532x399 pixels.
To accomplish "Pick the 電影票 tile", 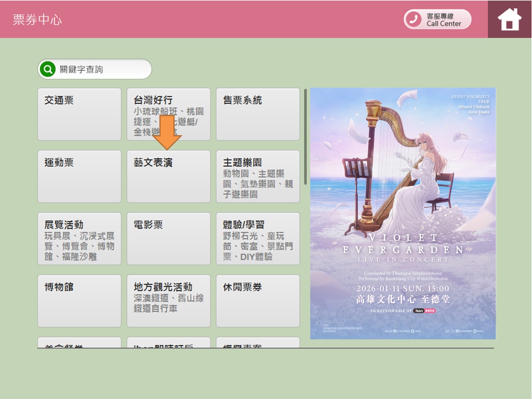I will click(168, 239).
